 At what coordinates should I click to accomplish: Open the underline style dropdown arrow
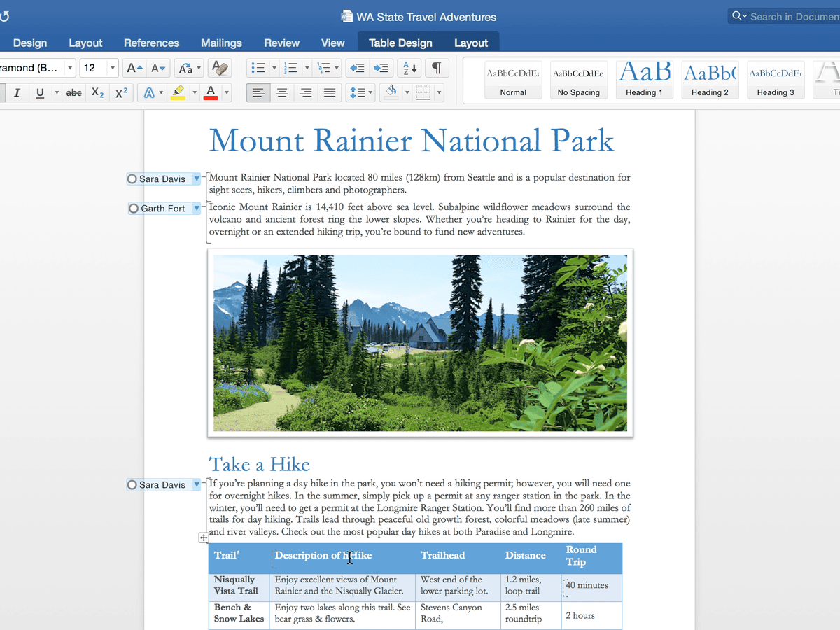click(x=56, y=92)
